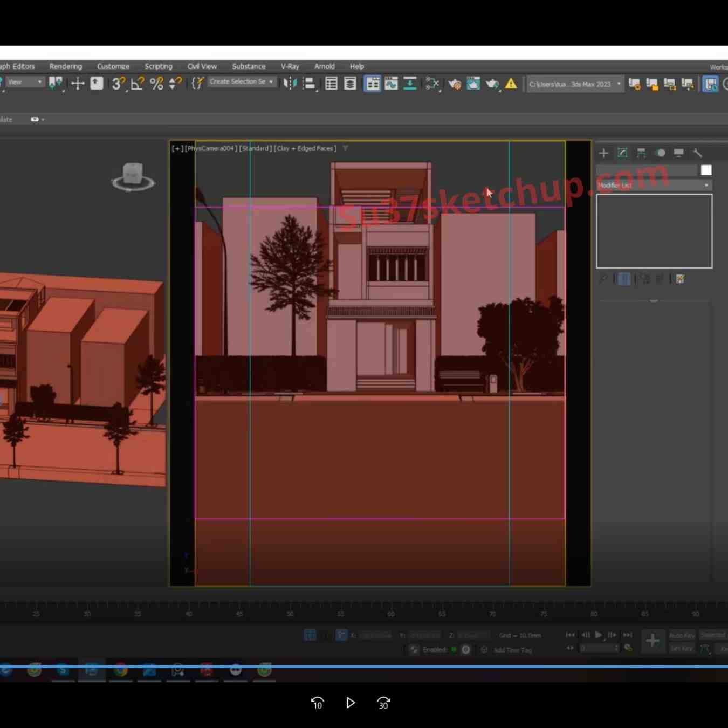728x728 pixels.
Task: Switch to Utilities wrench tab
Action: point(697,153)
